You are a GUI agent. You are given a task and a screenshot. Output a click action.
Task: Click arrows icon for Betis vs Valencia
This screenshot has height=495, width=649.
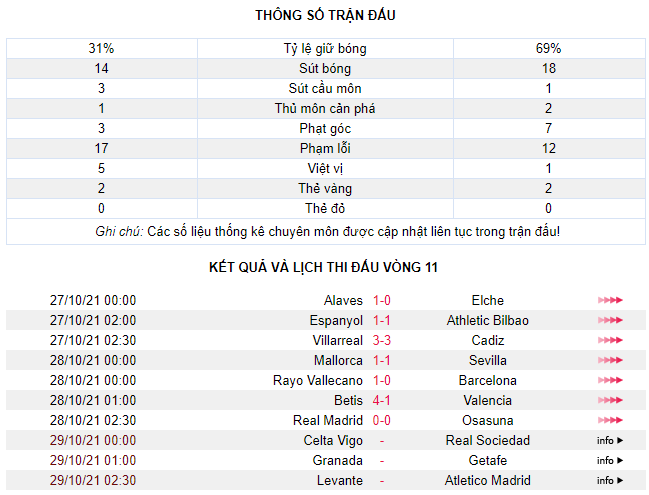(x=610, y=400)
